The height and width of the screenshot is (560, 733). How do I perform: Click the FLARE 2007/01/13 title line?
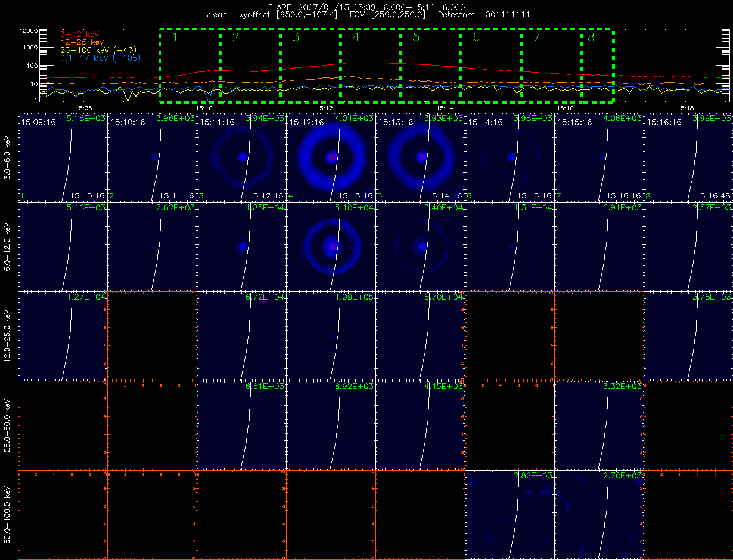pos(366,7)
